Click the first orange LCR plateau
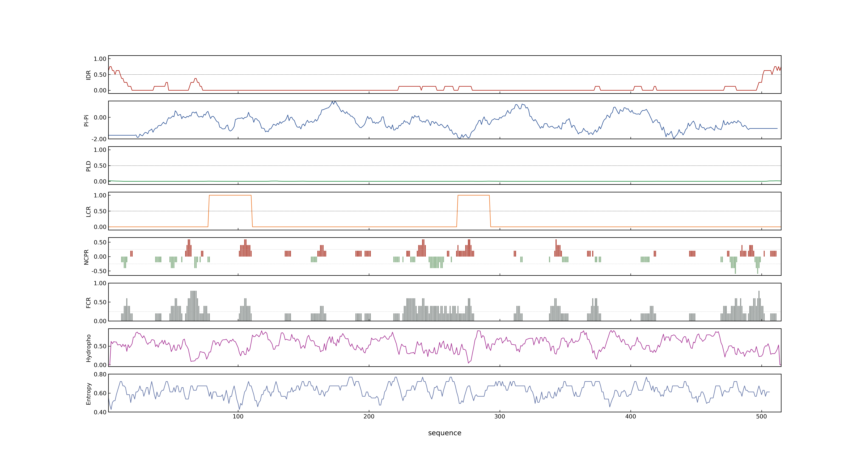 (230, 195)
